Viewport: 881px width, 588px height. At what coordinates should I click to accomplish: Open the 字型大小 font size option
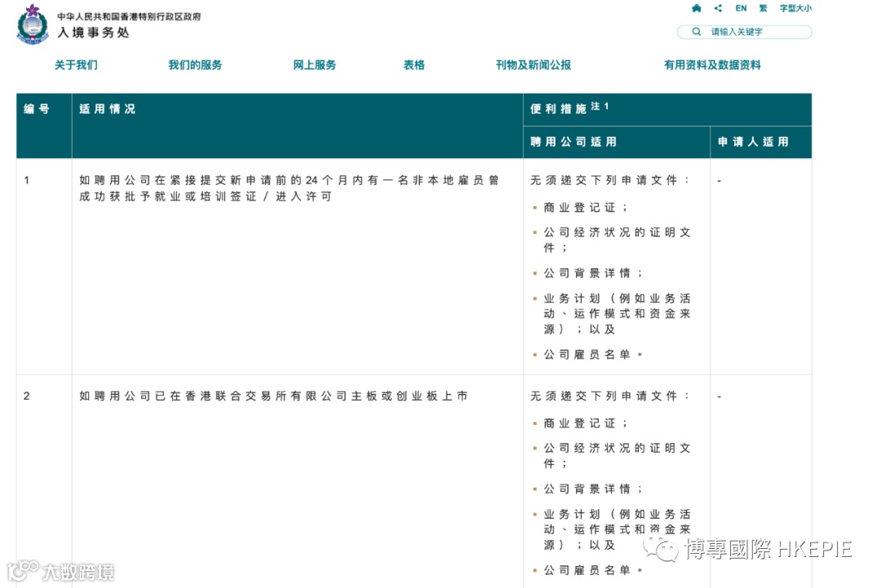(x=795, y=8)
